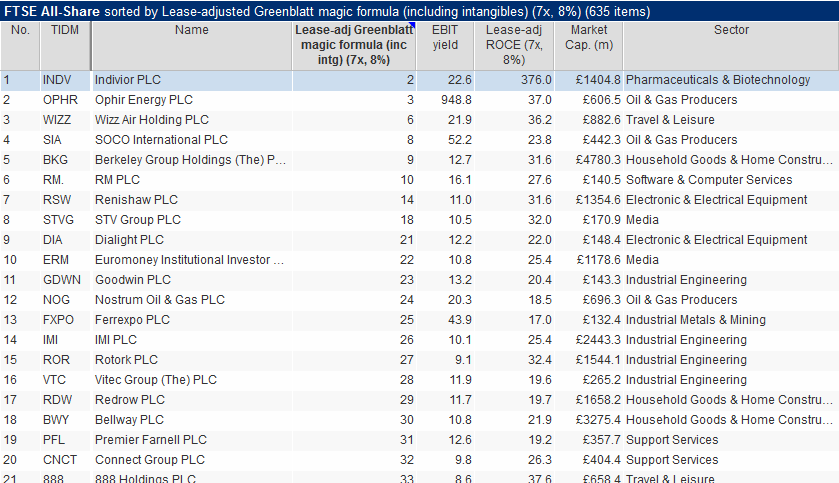
Task: Select the Bellway PLC name cell
Action: 192,420
